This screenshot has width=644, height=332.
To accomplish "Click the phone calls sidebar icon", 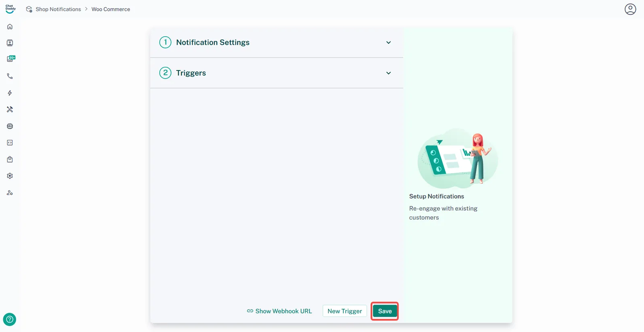I will tap(10, 76).
